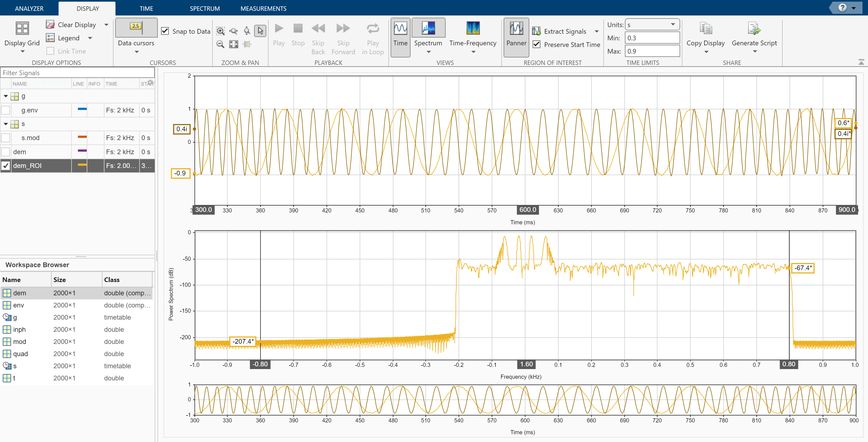Check the g.env signal checkbox
Viewport: 868px width, 442px height.
6,110
